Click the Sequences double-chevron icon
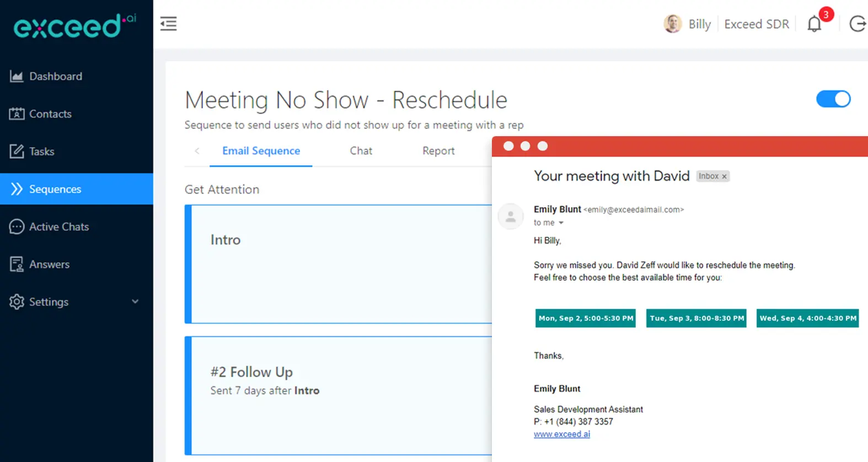868x462 pixels. click(x=17, y=189)
